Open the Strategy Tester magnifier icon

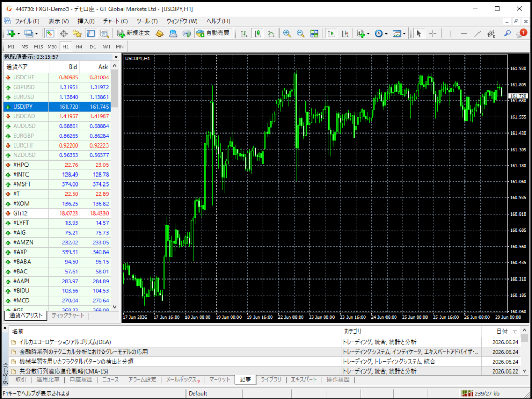[104, 33]
